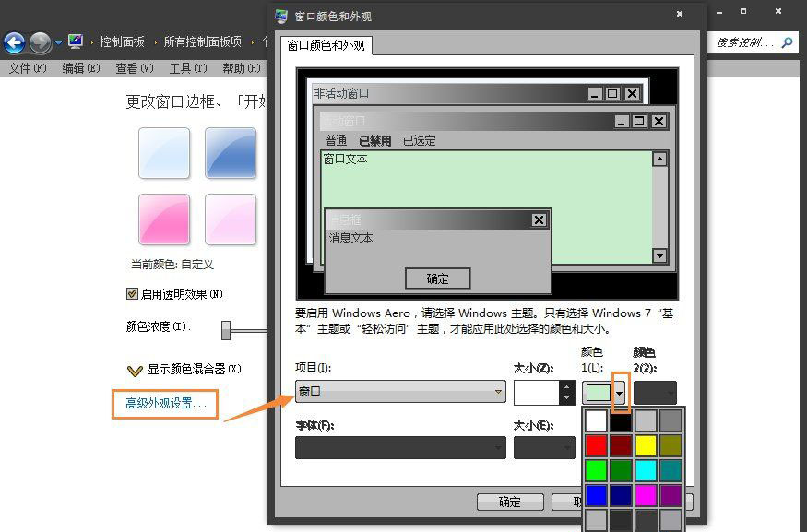807x532 pixels.
Task: Open the 查看(V) menu
Action: point(135,68)
